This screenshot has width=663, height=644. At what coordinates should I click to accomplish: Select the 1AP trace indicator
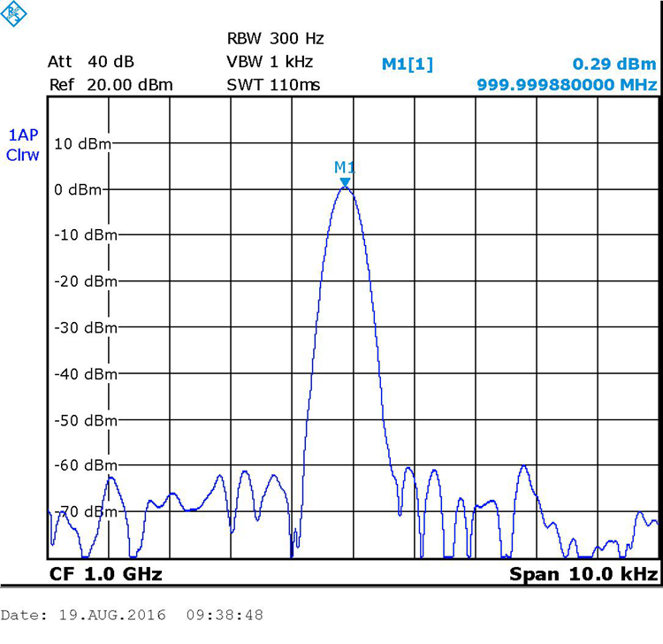coord(23,135)
